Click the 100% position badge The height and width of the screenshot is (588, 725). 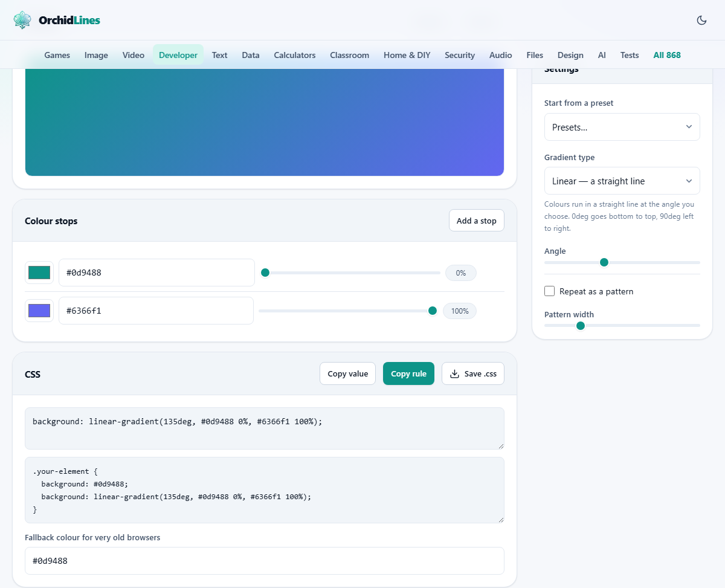[x=460, y=311]
